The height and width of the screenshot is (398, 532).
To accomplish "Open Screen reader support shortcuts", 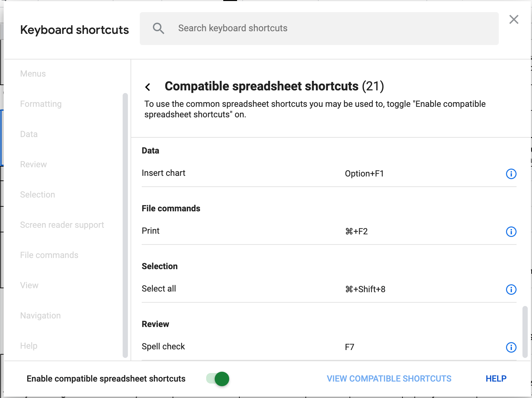I will pos(62,225).
